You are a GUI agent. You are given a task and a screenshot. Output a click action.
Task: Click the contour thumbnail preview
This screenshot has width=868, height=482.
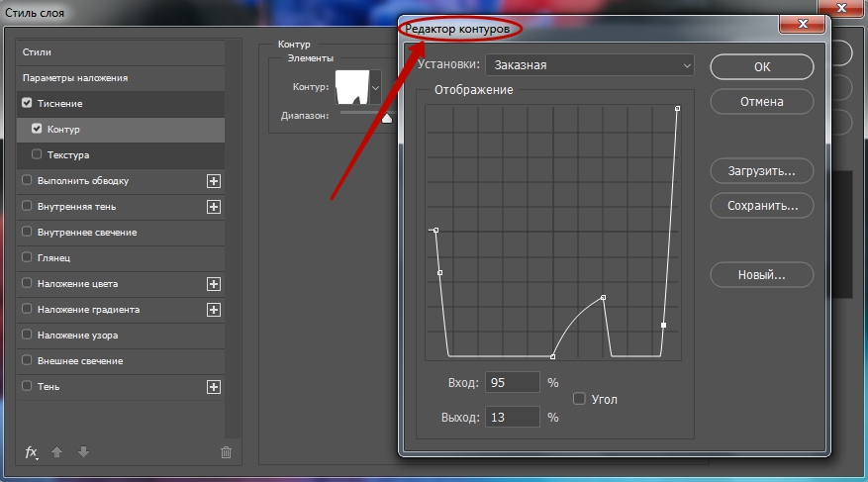point(352,87)
